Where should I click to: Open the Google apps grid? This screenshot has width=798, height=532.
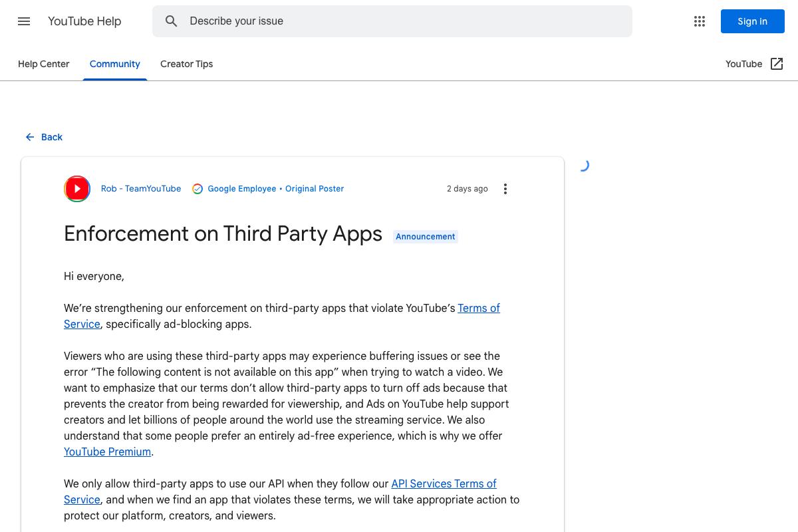tap(700, 21)
